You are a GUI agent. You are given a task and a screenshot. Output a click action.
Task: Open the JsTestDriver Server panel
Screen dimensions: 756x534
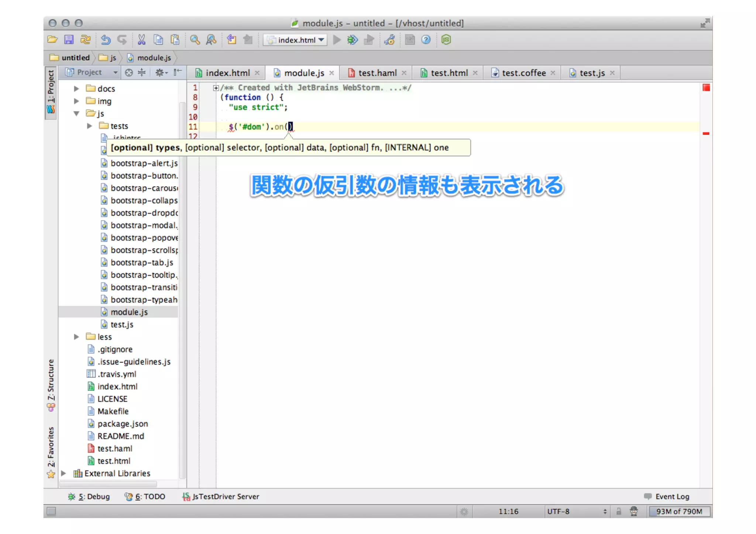pos(221,496)
